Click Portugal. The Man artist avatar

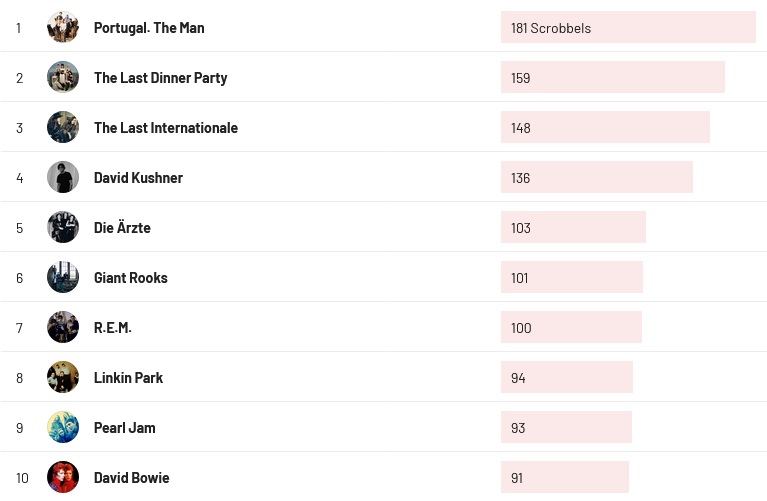[x=63, y=27]
